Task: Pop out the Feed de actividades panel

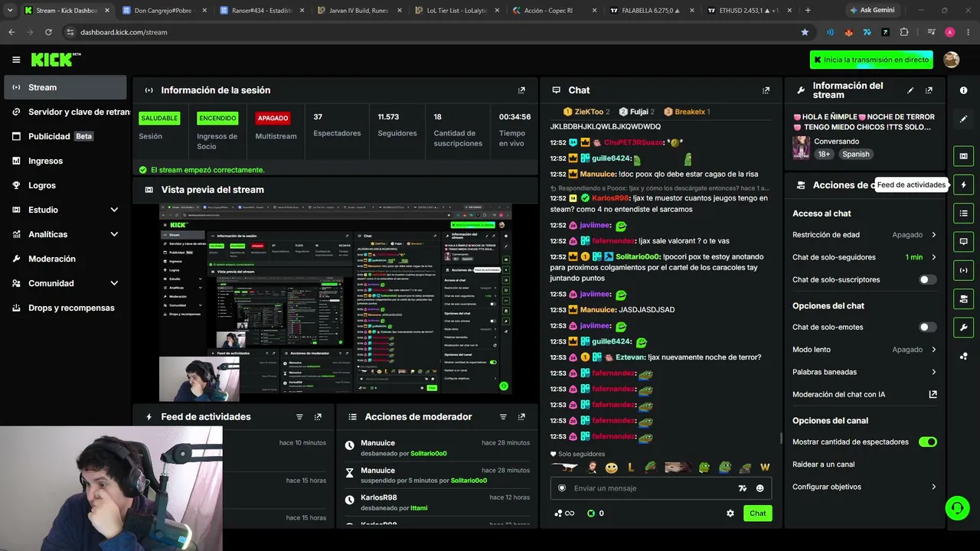Action: coord(318,417)
